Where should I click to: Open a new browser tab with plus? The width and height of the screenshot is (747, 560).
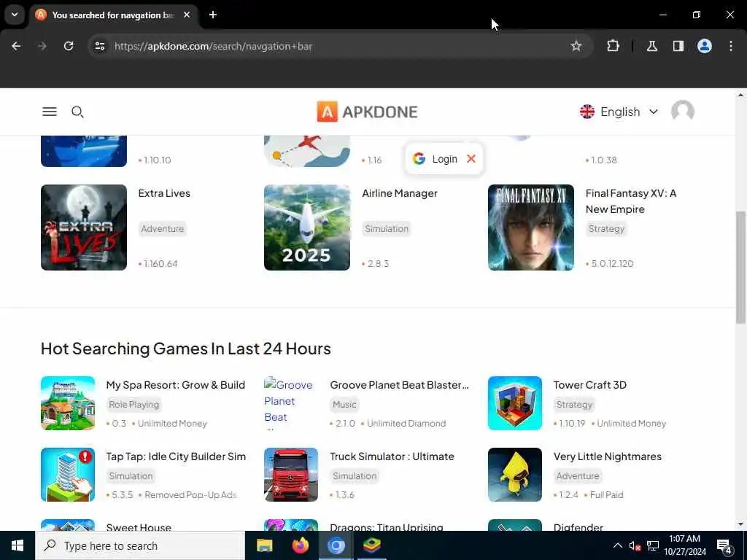[213, 15]
